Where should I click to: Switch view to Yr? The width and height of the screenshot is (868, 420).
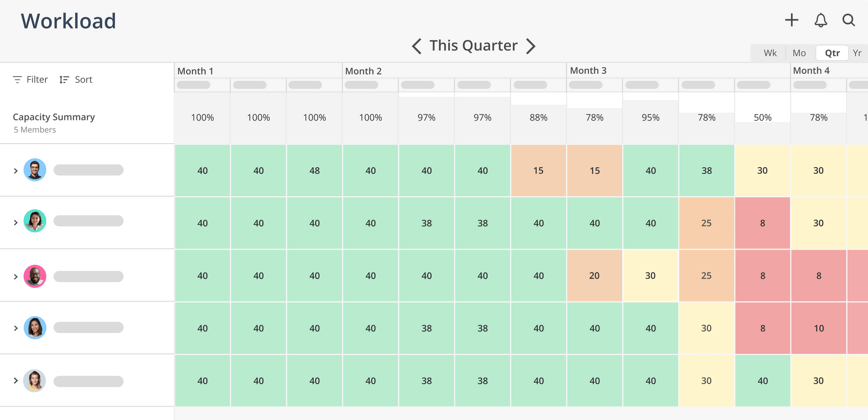pyautogui.click(x=857, y=53)
